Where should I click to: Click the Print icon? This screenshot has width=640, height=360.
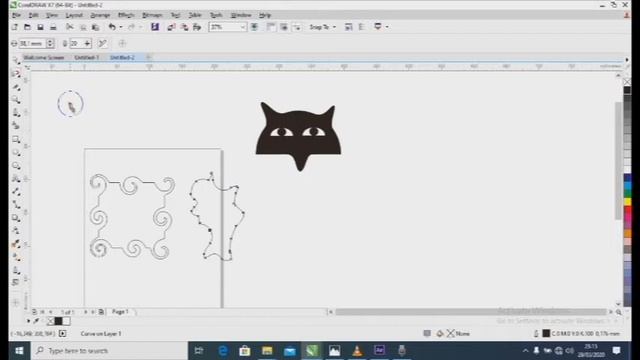(x=53, y=27)
